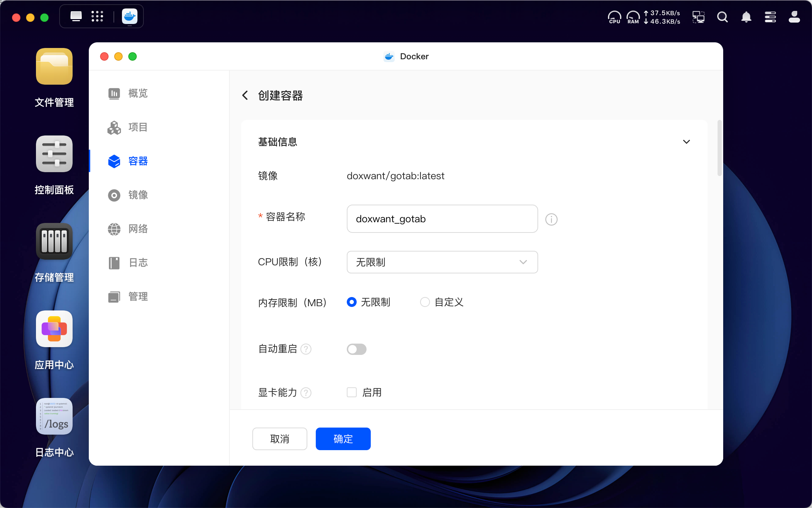Open the CPU限制 dropdown
The height and width of the screenshot is (508, 812).
pyautogui.click(x=442, y=262)
